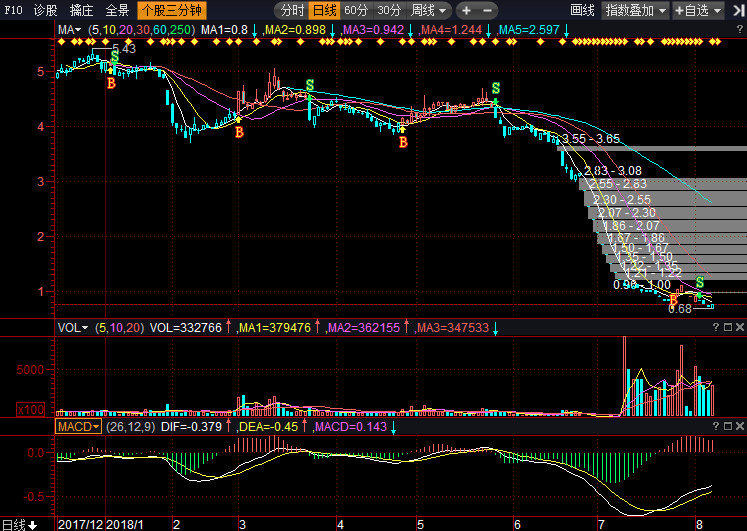Image resolution: width=747 pixels, height=531 pixels.
Task: Switch to the 全景 panorama view
Action: click(x=117, y=10)
